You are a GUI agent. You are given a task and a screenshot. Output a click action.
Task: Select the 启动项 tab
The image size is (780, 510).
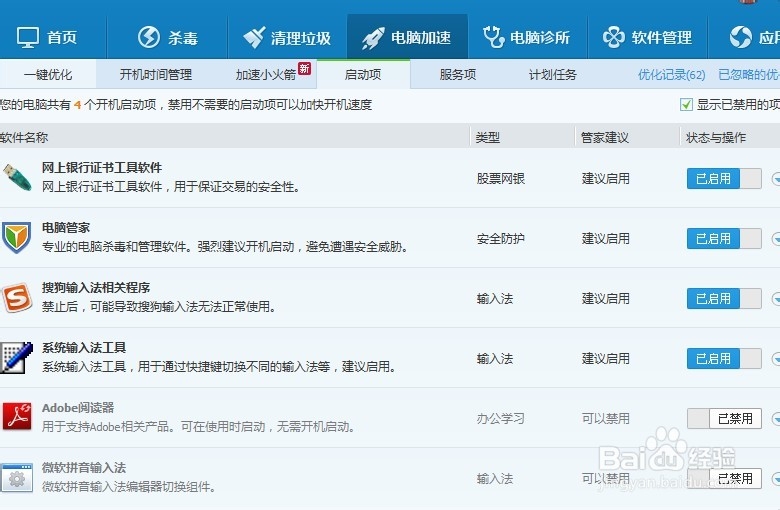(363, 75)
